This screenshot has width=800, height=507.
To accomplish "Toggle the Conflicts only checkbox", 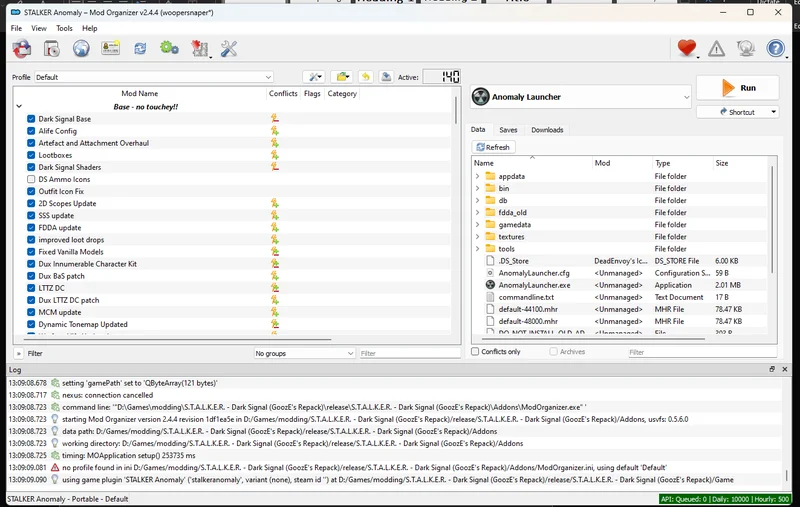I will [475, 352].
